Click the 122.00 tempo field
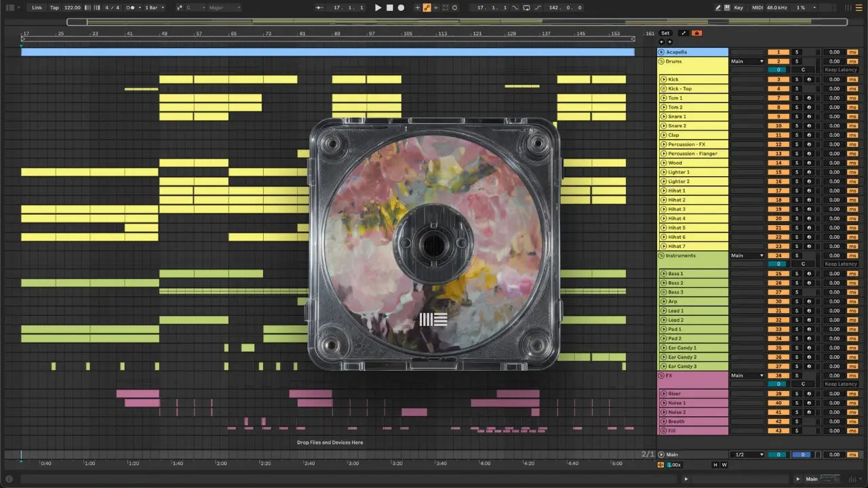868x488 pixels. click(72, 7)
